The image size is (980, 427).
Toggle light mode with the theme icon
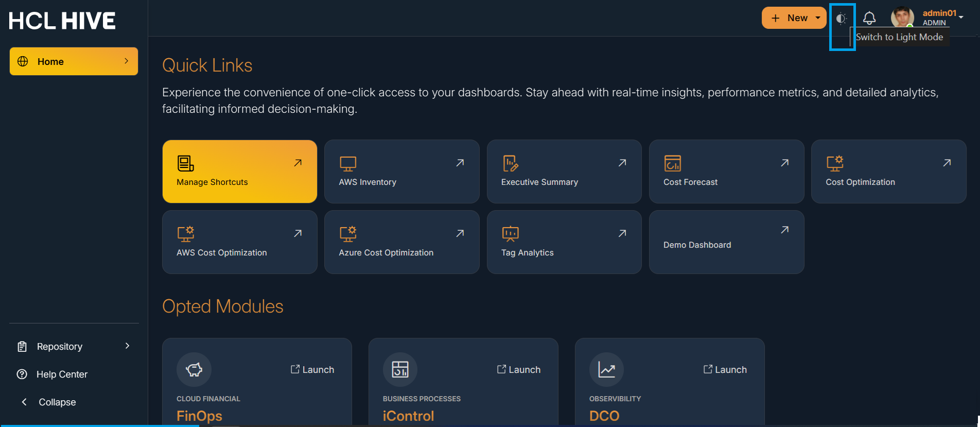841,19
